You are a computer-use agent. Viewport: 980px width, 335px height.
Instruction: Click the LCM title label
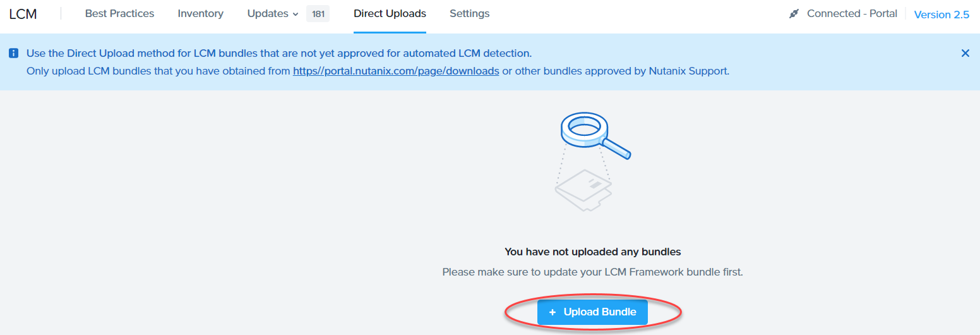pyautogui.click(x=23, y=14)
